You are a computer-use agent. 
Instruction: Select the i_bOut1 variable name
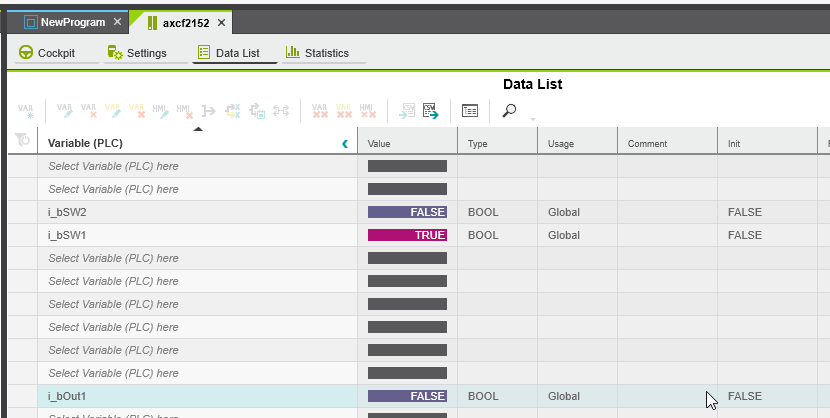pyautogui.click(x=67, y=396)
